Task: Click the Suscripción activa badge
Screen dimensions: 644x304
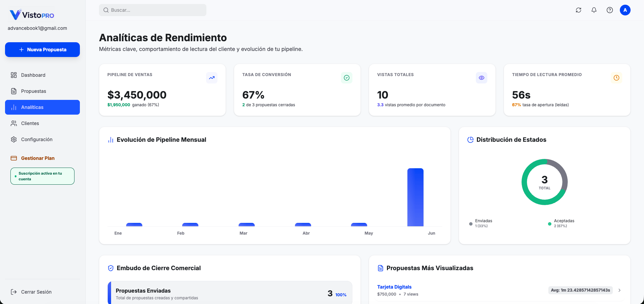Action: [42, 176]
